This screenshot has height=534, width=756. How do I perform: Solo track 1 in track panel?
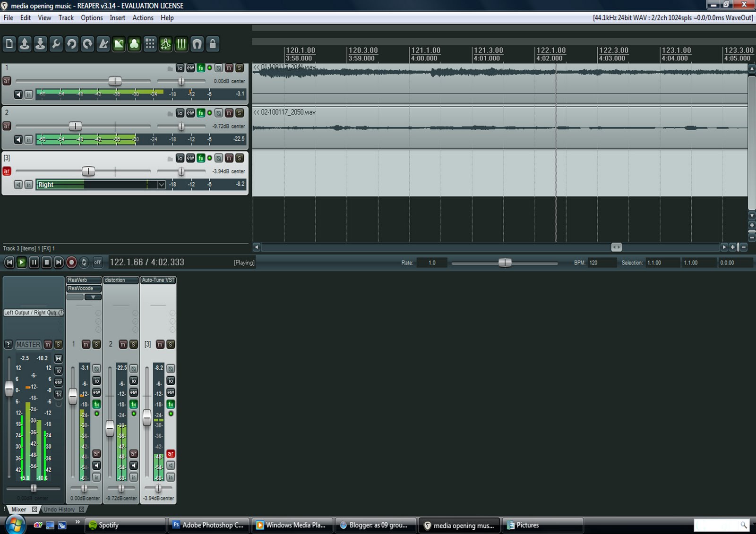coord(240,68)
